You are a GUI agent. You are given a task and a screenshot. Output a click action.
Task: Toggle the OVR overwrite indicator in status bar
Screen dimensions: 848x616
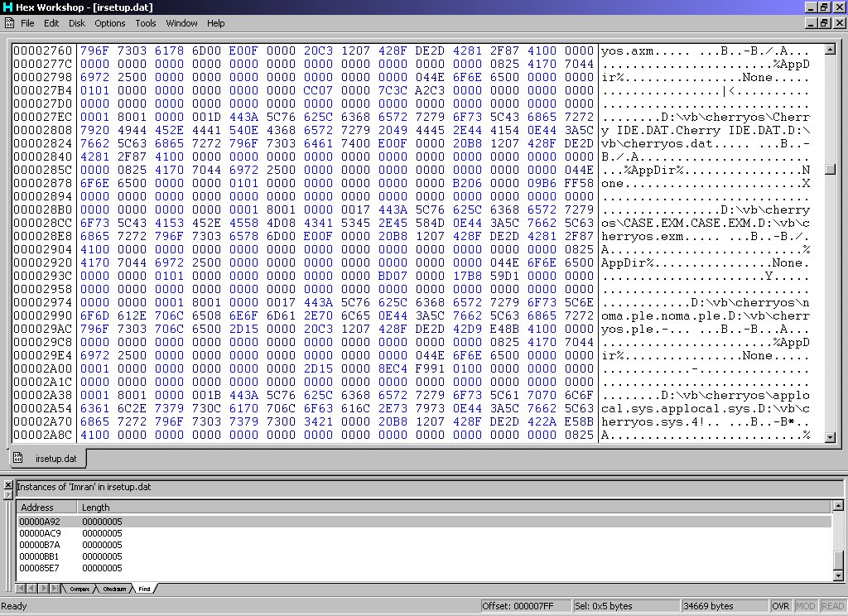point(780,606)
